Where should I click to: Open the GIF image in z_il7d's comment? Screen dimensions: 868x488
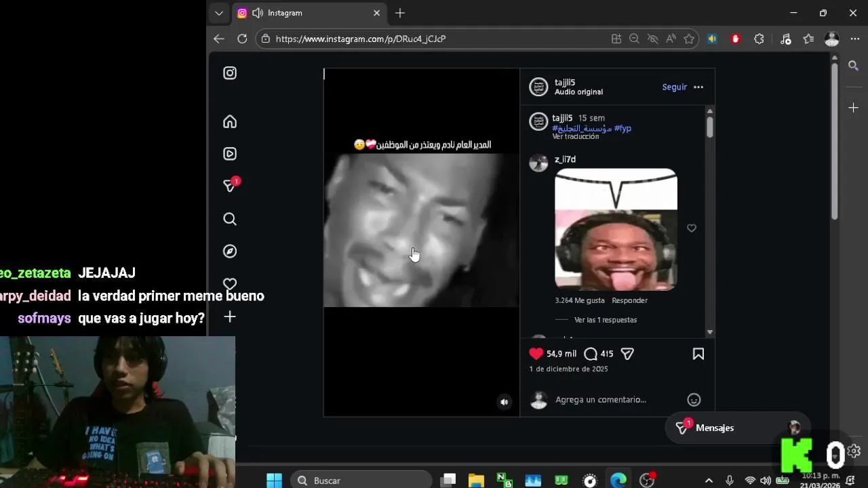(x=616, y=229)
